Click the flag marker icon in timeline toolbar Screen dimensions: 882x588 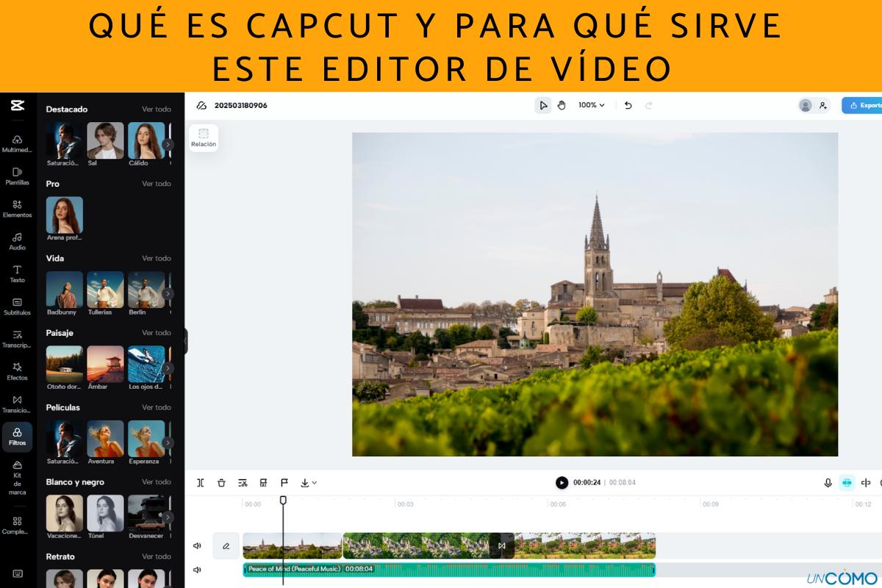tap(284, 483)
